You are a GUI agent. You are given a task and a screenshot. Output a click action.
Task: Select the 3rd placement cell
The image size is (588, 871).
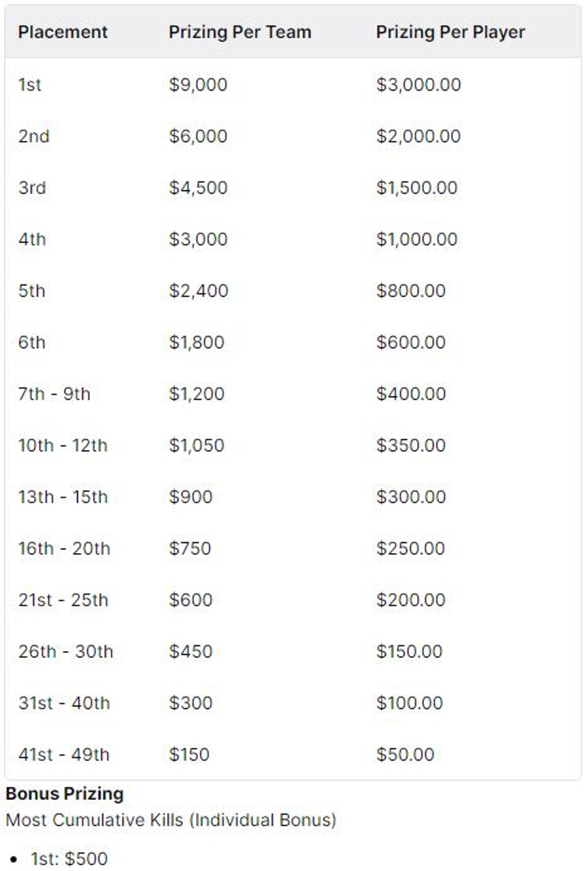click(x=32, y=188)
